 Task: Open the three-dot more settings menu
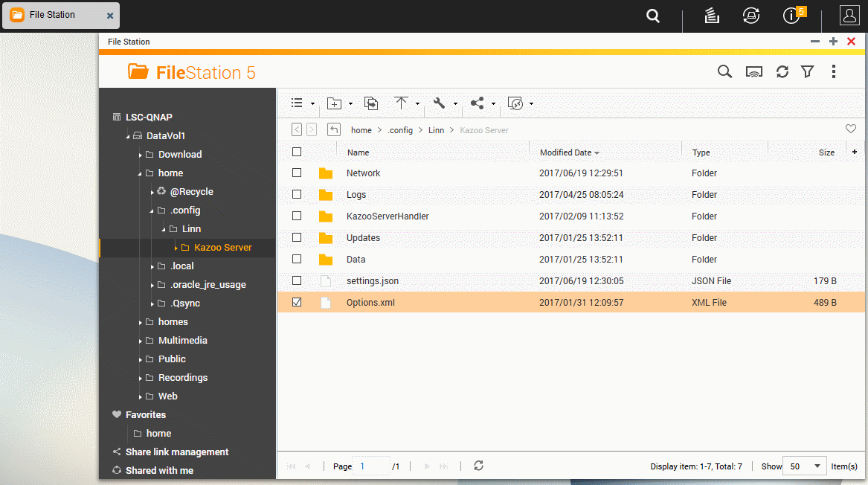coord(834,71)
